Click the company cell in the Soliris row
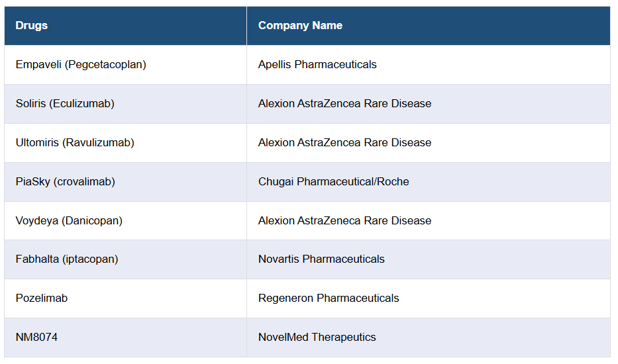The width and height of the screenshot is (618, 364). (344, 104)
